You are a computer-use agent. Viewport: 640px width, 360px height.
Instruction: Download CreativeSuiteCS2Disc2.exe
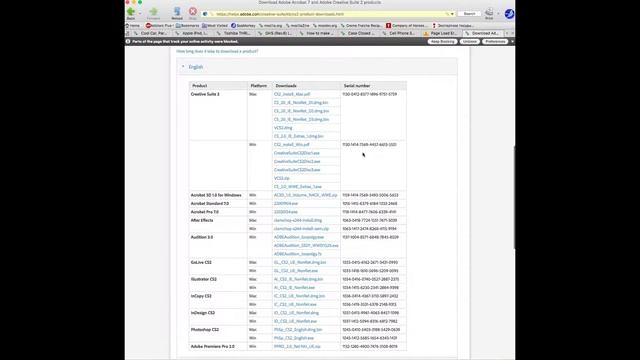tap(297, 161)
